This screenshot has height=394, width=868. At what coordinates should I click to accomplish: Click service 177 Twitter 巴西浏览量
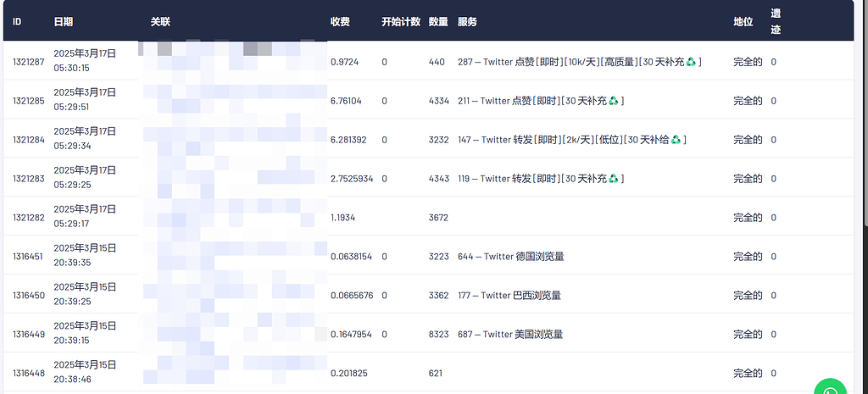(509, 296)
